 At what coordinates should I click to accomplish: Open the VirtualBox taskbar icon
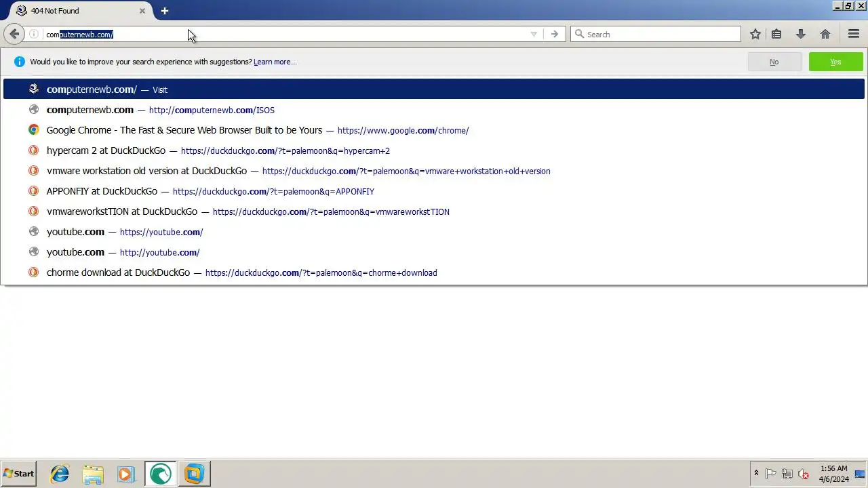(x=194, y=474)
